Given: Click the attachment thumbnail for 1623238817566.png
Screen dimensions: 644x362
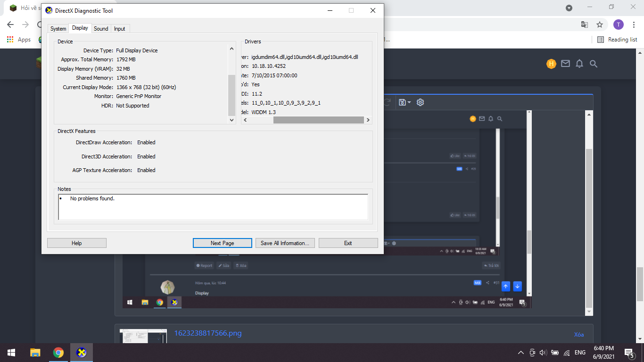Looking at the screenshot, I should (143, 336).
